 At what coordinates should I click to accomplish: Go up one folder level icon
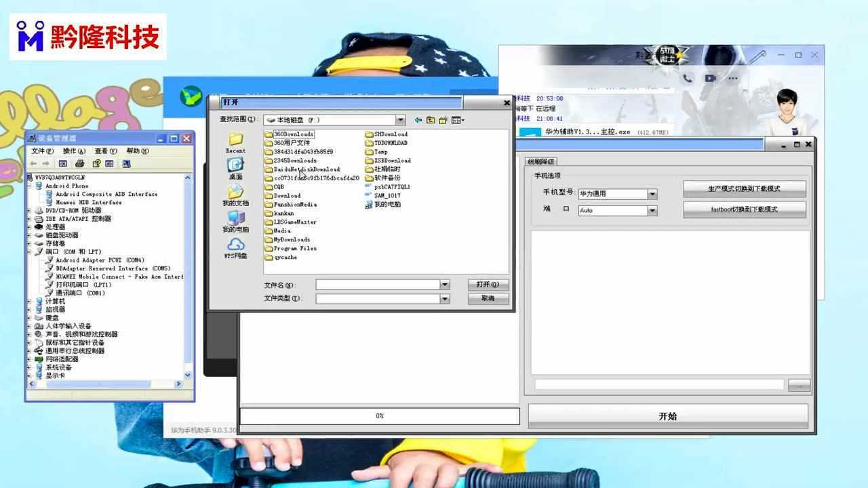(x=431, y=120)
